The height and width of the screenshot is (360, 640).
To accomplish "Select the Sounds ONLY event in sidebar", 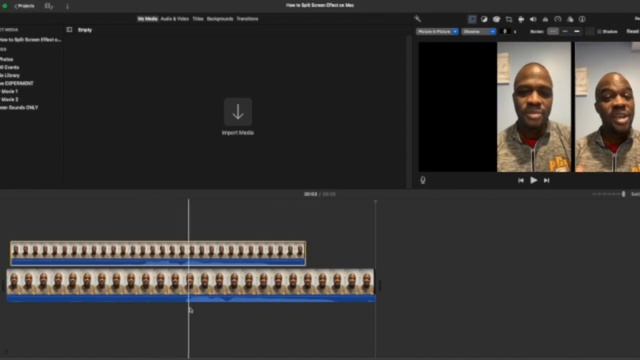I will tap(19, 107).
